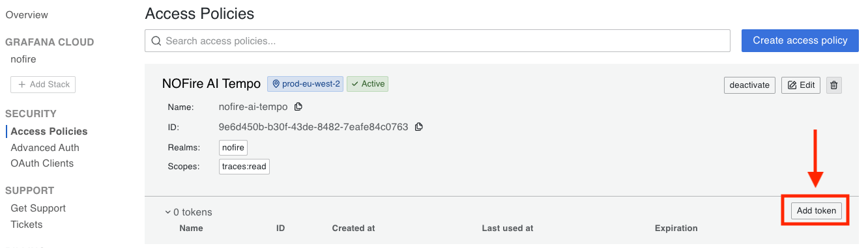Click the Active status badge
The width and height of the screenshot is (868, 248).
368,84
